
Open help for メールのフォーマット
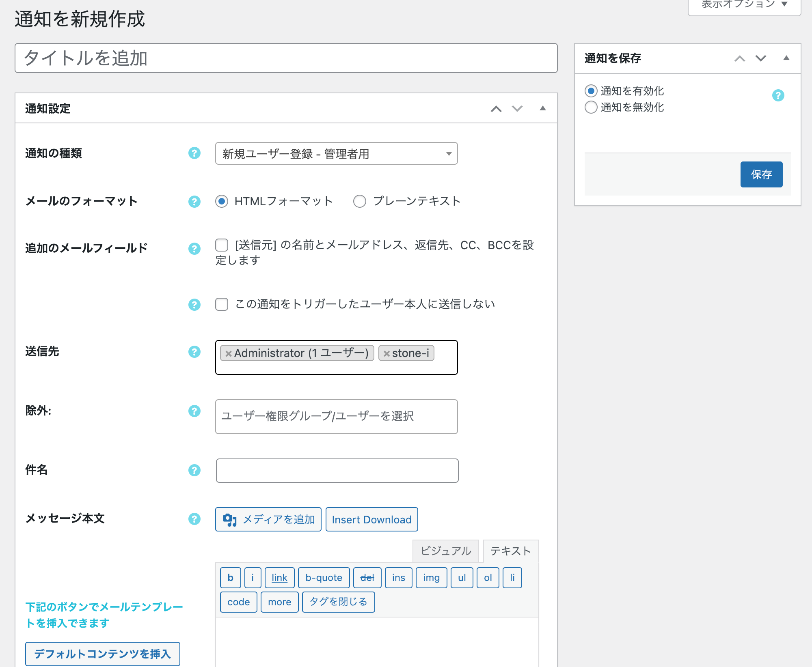click(194, 201)
